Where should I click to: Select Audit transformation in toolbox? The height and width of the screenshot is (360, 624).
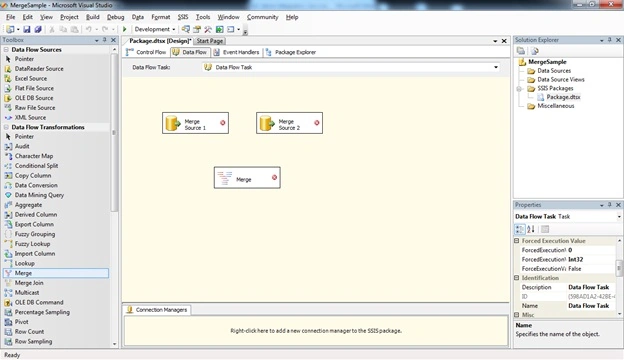pyautogui.click(x=22, y=146)
